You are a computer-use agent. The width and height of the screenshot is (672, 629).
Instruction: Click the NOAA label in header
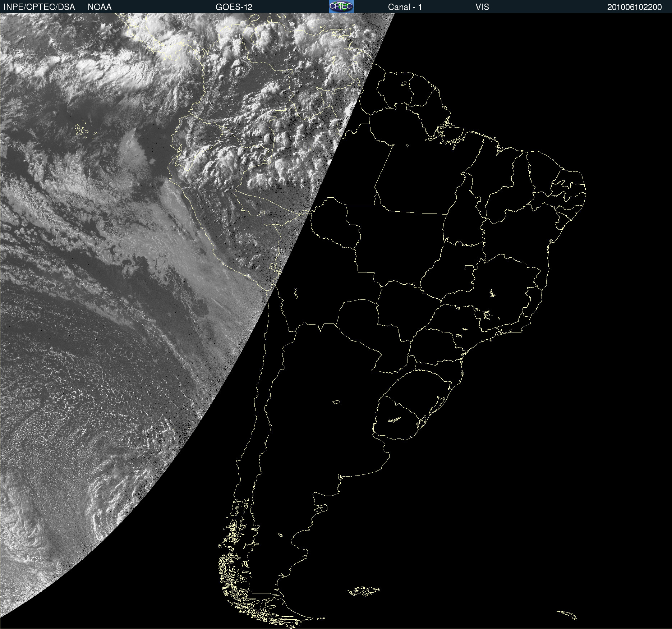point(100,7)
